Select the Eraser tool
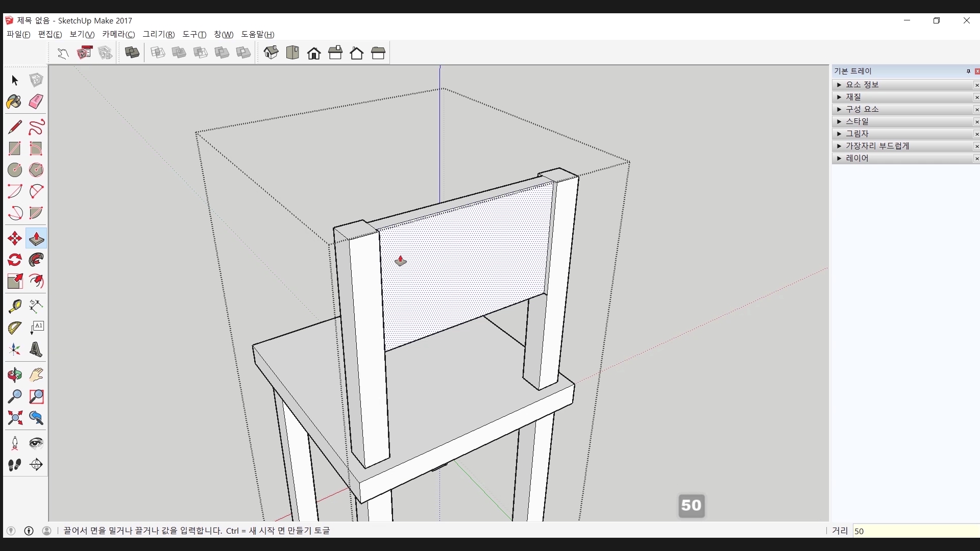The image size is (980, 551). click(36, 102)
